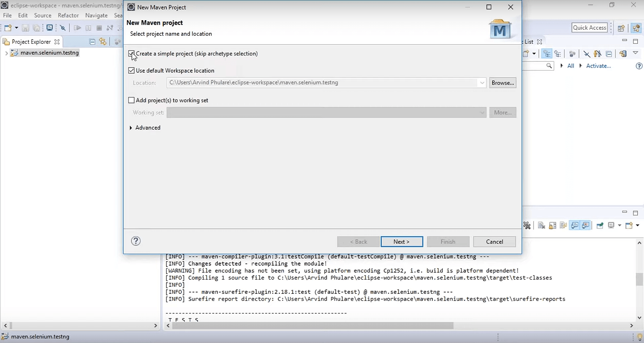Click Clear Console icon
Screen dimensions: 644x343
[541, 225]
